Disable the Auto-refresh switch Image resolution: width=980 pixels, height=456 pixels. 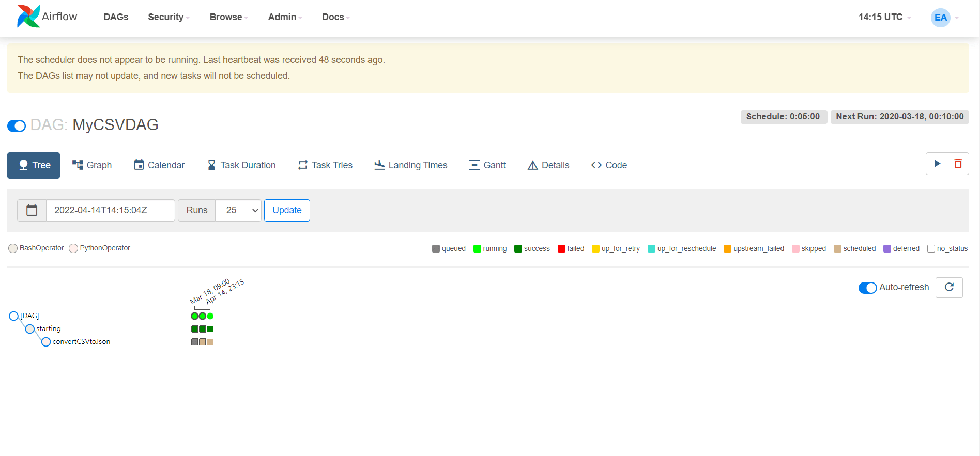pos(868,288)
